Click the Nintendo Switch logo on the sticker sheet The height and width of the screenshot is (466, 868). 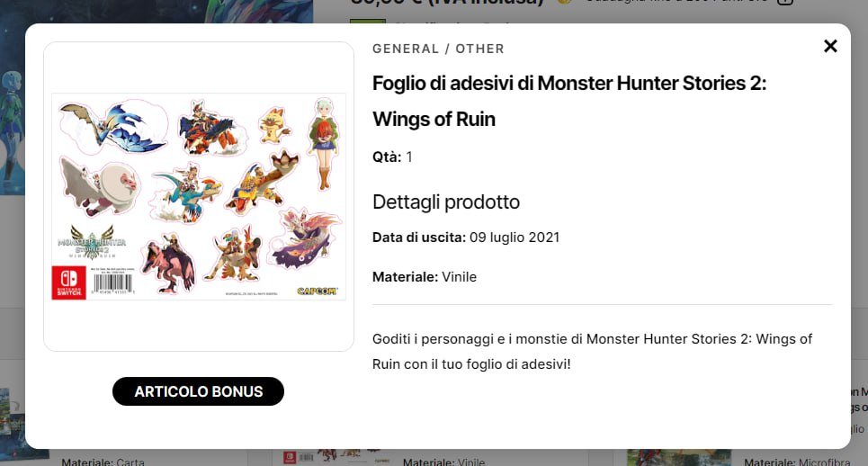(x=68, y=282)
